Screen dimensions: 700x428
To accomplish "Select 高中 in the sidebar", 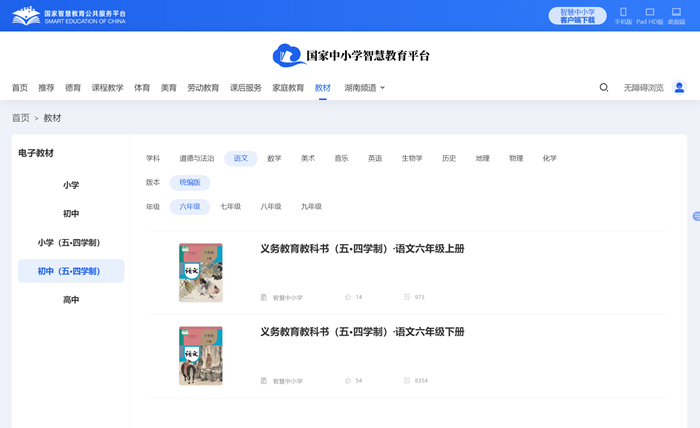I will [71, 299].
